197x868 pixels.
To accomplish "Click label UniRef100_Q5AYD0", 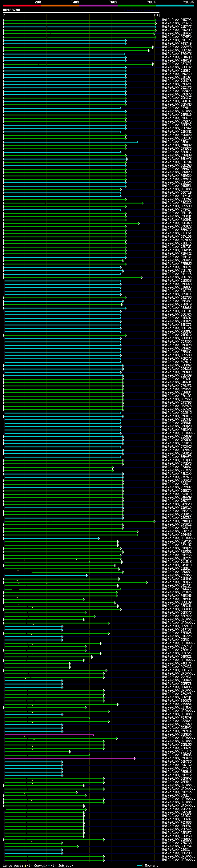I will [x=177, y=542].
